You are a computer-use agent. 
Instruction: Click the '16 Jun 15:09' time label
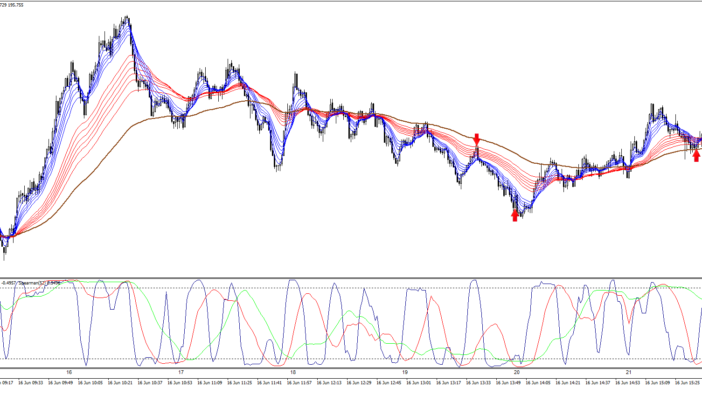658,383
